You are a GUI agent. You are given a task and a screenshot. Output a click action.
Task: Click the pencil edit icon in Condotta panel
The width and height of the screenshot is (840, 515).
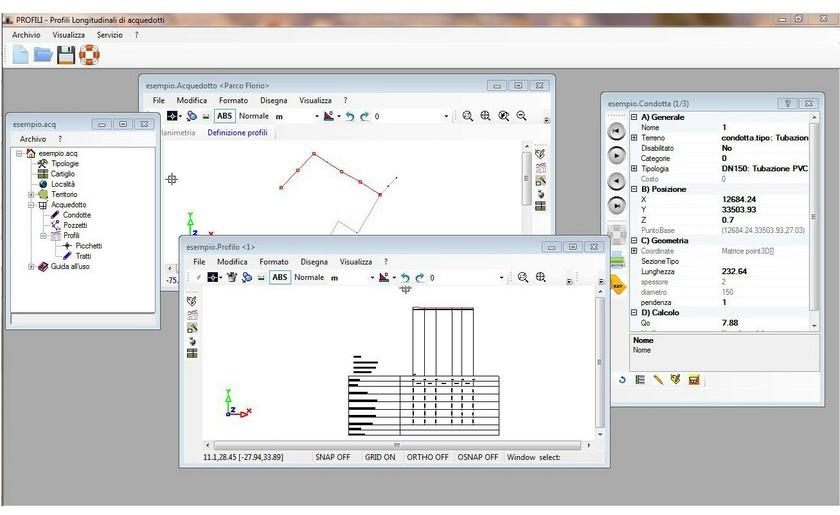point(658,380)
